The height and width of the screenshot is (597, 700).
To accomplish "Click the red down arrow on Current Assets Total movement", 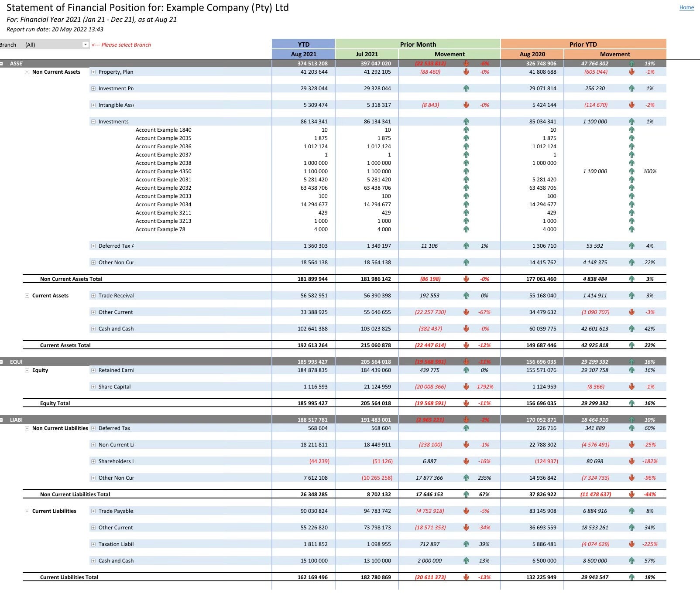I will pos(467,345).
